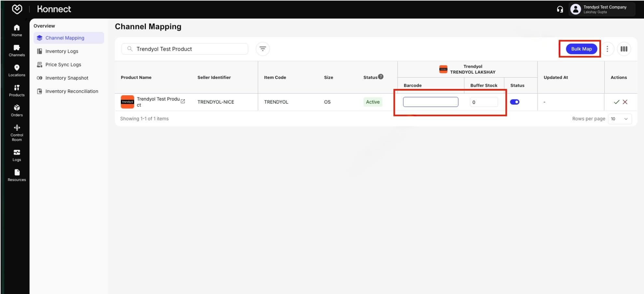This screenshot has width=644, height=294.
Task: Click the Active status badge
Action: (x=373, y=102)
